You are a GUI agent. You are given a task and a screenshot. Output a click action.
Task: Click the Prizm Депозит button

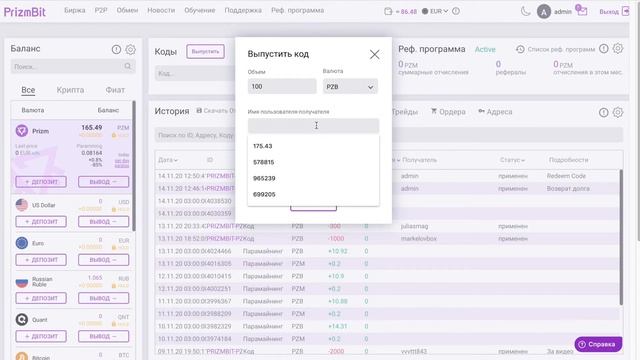[41, 182]
